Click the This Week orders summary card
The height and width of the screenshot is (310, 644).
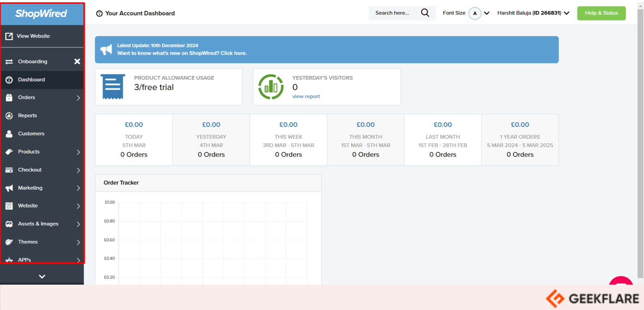tap(288, 140)
